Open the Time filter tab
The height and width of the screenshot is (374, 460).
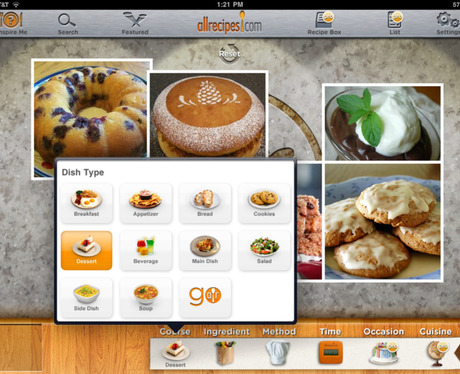pos(330,332)
